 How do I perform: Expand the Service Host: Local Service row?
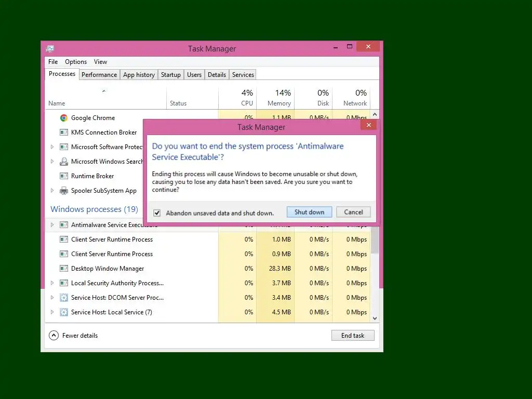point(52,312)
